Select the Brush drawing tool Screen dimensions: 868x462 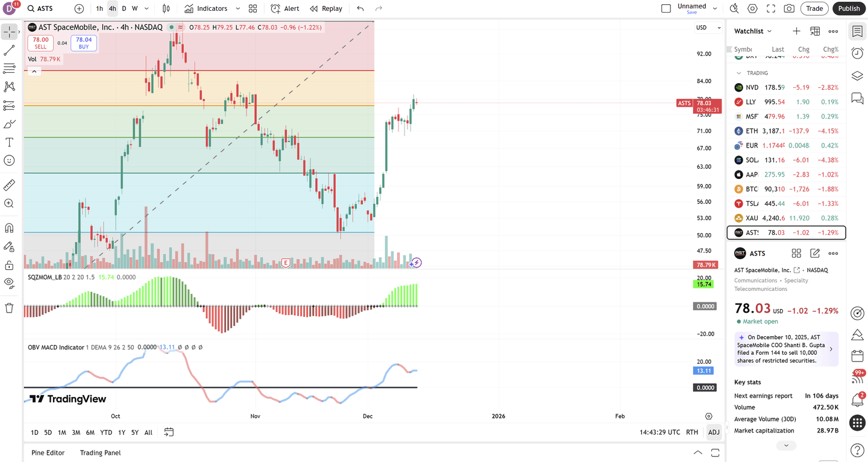point(10,123)
